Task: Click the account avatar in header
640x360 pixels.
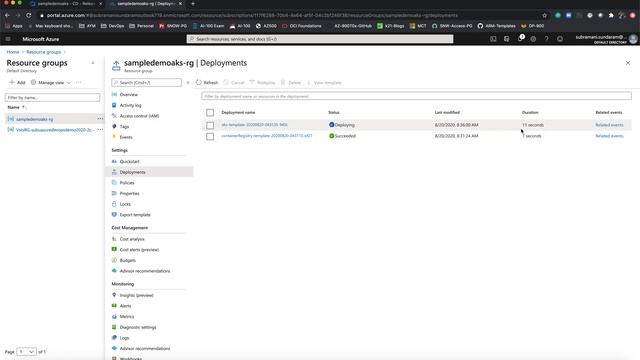Action: pyautogui.click(x=633, y=39)
